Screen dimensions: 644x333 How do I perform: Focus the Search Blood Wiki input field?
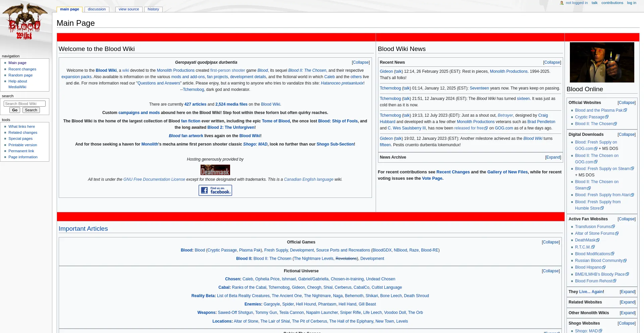24,104
